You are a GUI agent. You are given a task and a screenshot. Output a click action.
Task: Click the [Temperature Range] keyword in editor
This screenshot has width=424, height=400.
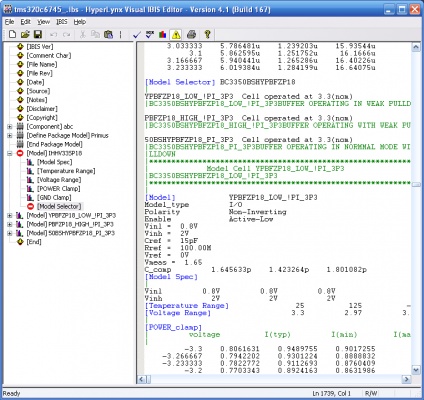pos(187,306)
